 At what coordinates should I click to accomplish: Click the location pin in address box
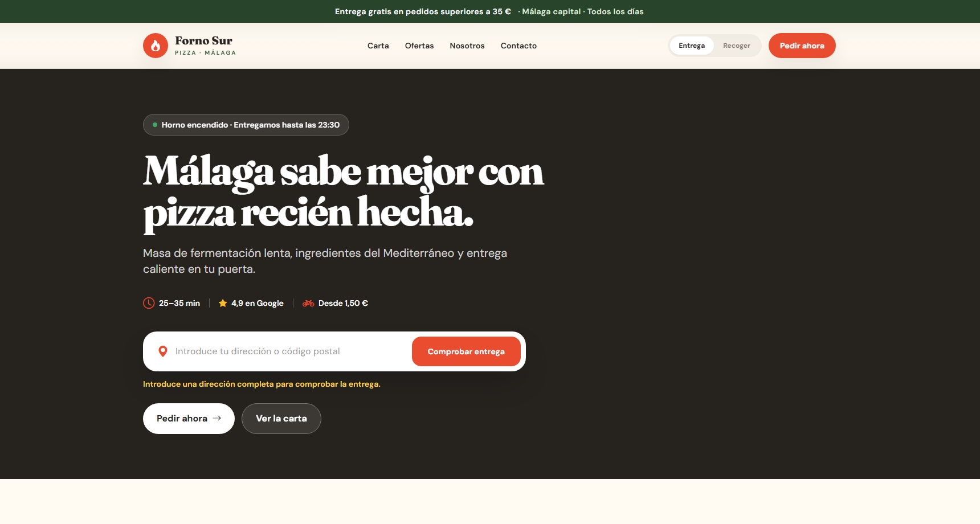tap(163, 351)
